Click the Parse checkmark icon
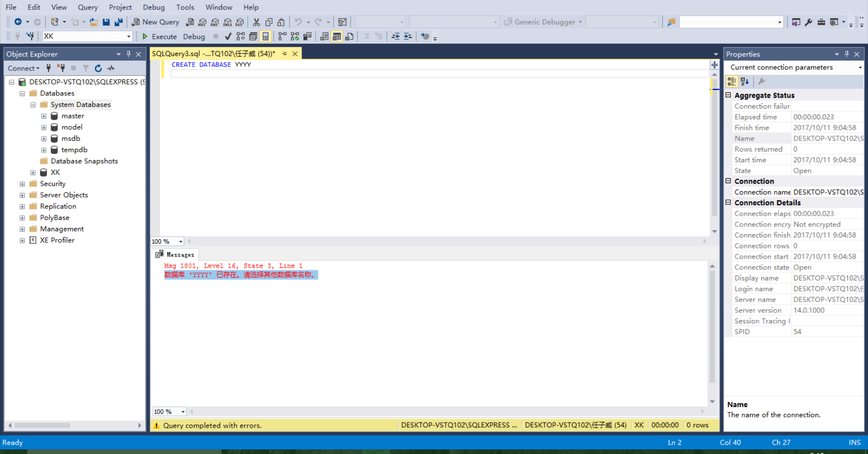The image size is (868, 454). [x=228, y=36]
